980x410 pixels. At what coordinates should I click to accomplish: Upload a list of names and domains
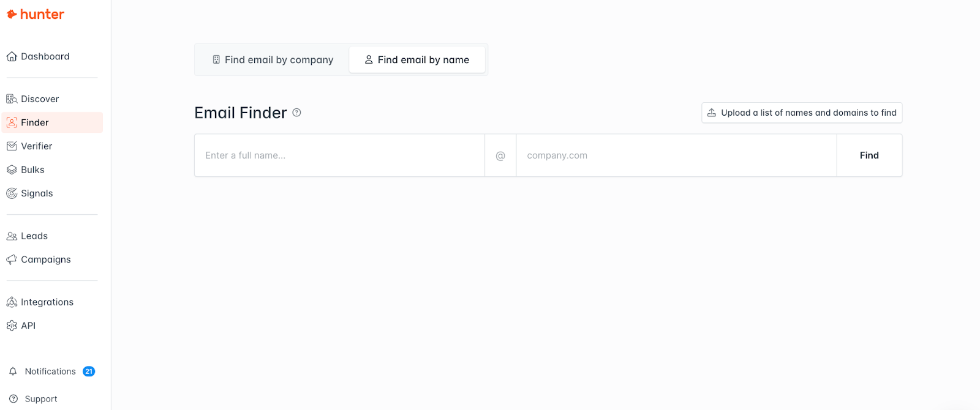pos(801,113)
